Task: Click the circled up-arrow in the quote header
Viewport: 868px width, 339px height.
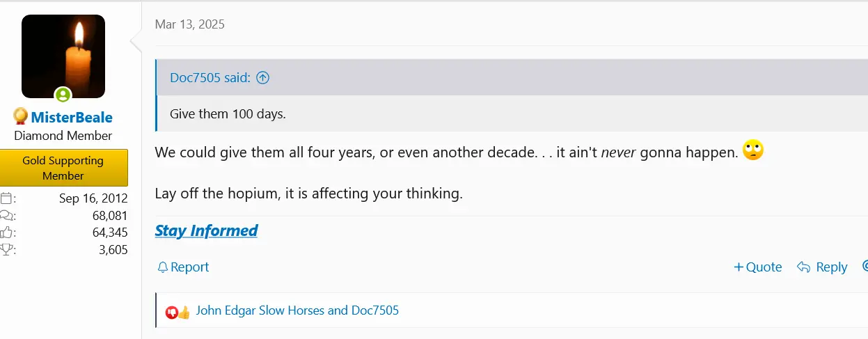Action: pyautogui.click(x=262, y=78)
